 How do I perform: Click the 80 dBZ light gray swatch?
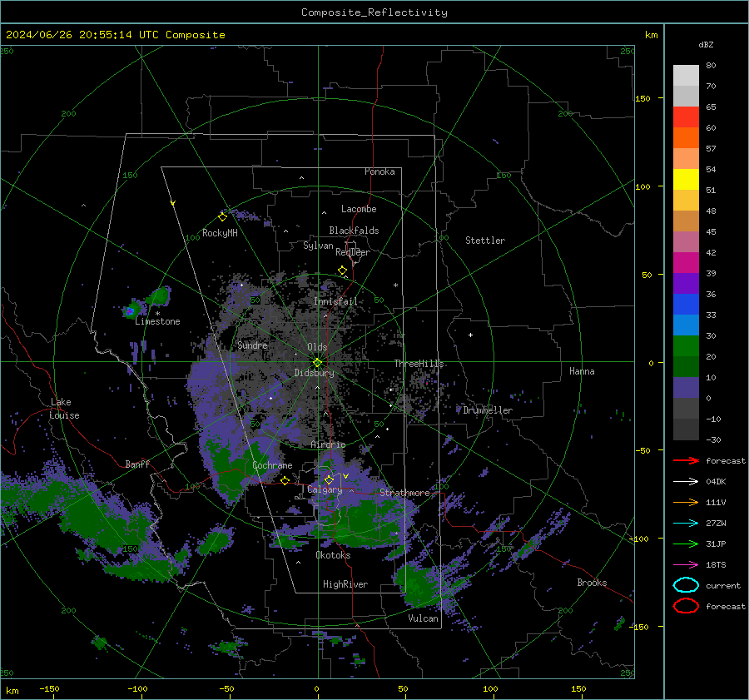tap(686, 75)
